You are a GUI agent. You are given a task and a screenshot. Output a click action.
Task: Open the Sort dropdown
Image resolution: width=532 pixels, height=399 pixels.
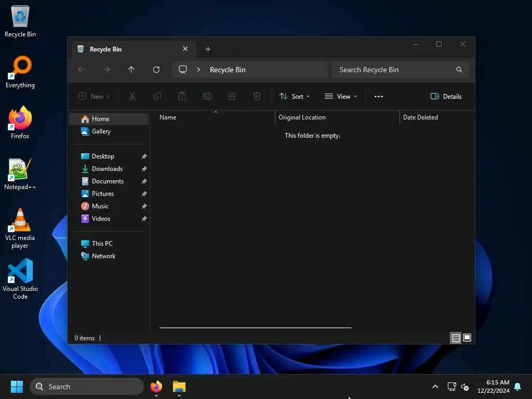295,96
